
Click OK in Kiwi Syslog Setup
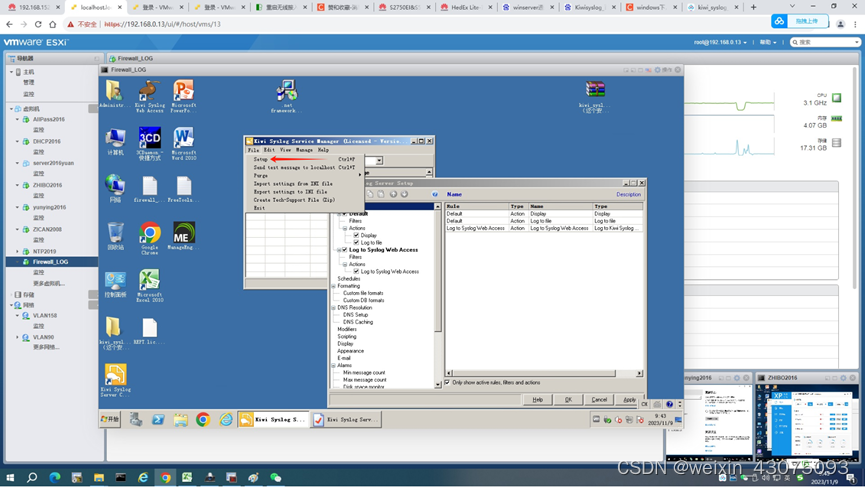[568, 399]
